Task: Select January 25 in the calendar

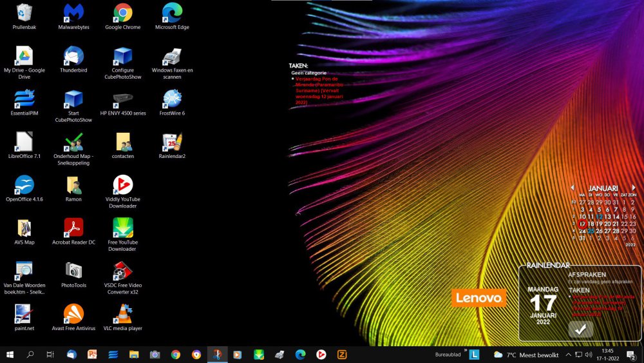Action: pyautogui.click(x=591, y=231)
